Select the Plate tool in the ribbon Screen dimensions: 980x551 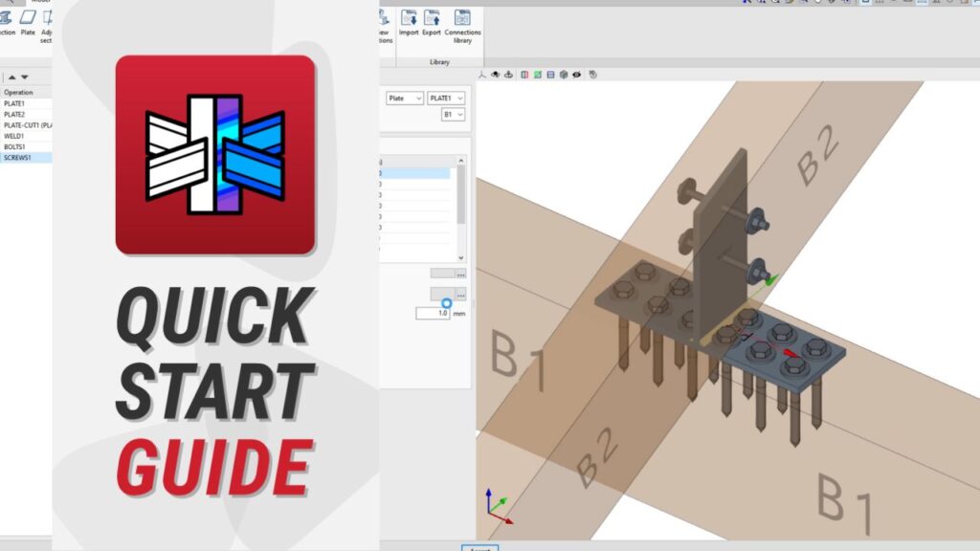click(28, 21)
